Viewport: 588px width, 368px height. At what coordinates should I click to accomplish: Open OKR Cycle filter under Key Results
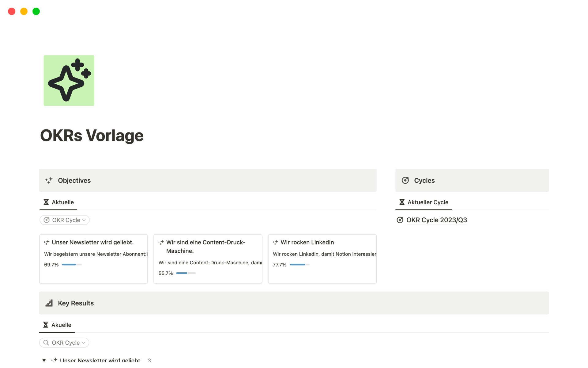64,343
